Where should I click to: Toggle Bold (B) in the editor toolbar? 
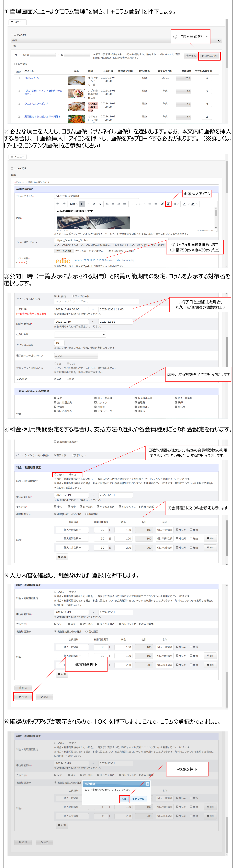click(x=82, y=204)
